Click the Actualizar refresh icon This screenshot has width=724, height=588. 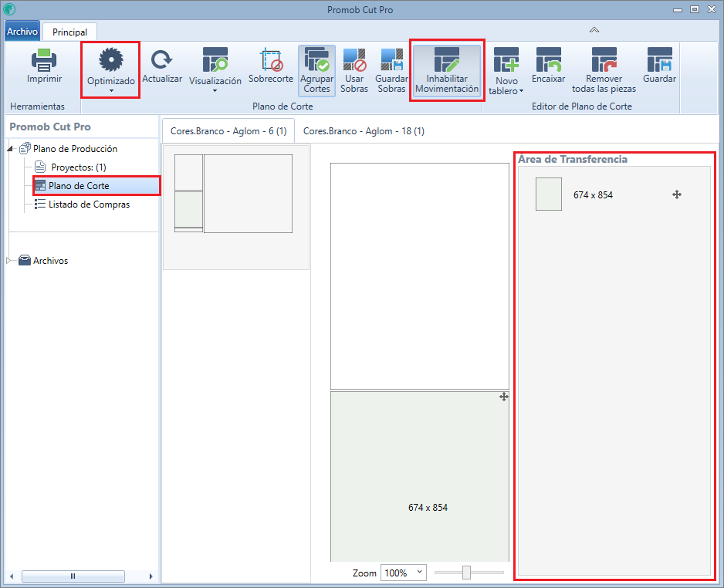(x=161, y=60)
